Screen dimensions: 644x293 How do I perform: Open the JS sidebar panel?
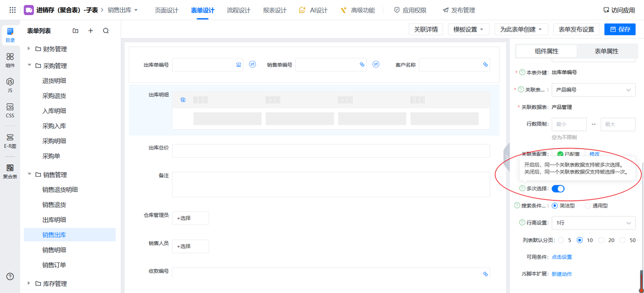pyautogui.click(x=10, y=85)
